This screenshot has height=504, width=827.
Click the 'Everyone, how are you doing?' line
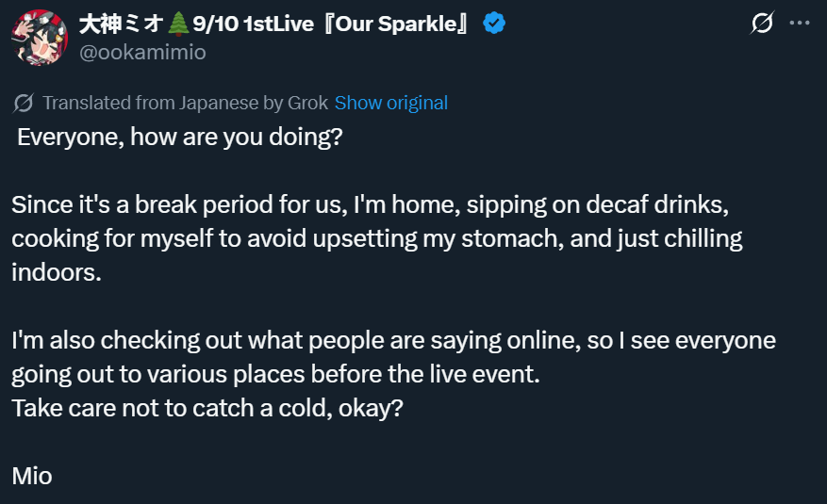click(x=179, y=138)
